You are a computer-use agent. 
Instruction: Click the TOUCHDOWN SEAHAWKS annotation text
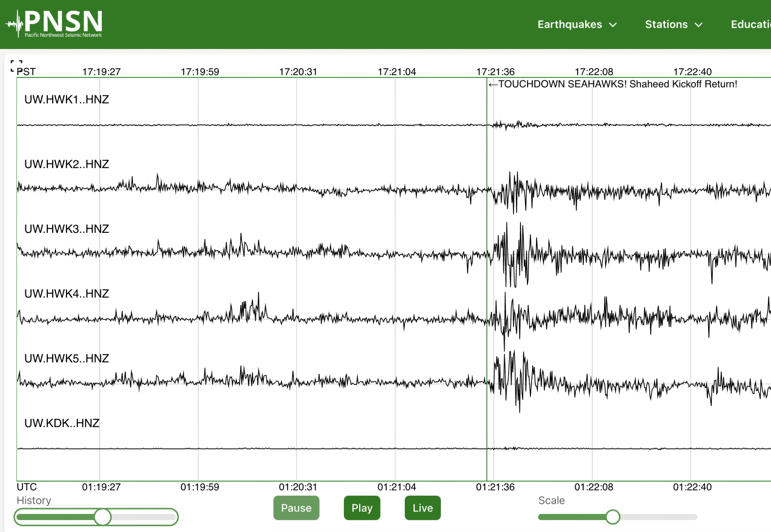[x=617, y=84]
